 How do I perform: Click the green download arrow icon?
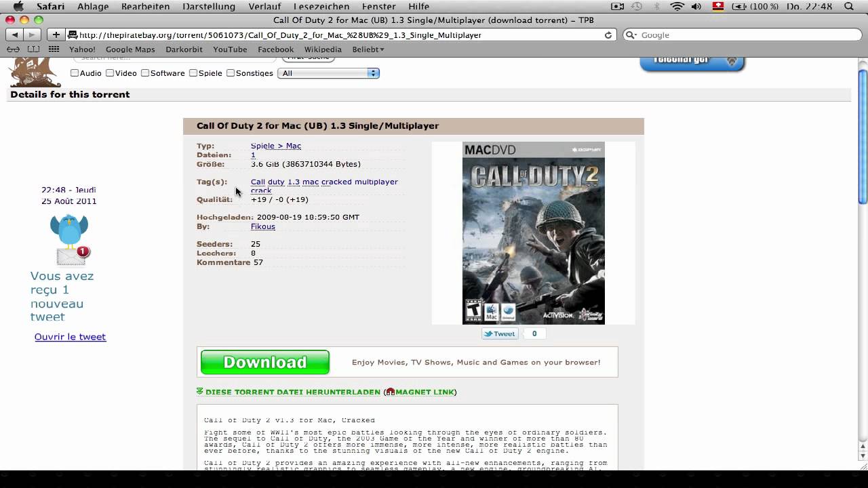click(200, 391)
